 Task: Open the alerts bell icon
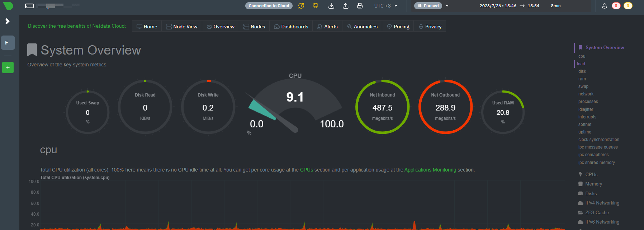604,6
